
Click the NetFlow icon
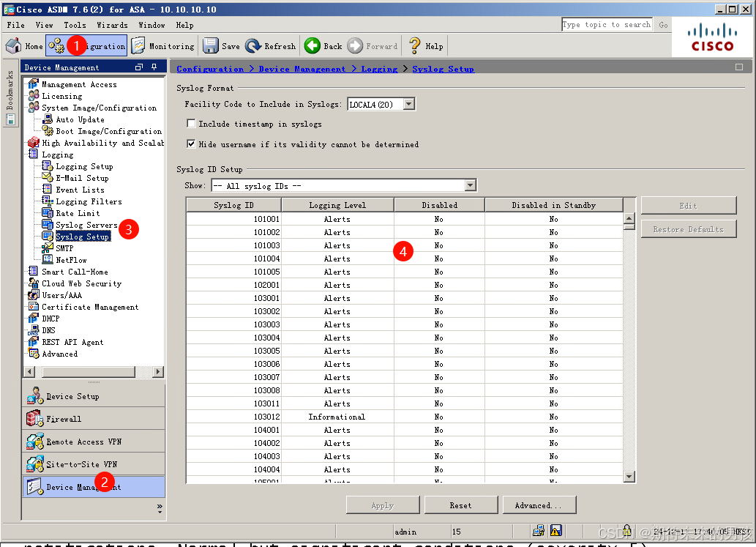pos(48,259)
